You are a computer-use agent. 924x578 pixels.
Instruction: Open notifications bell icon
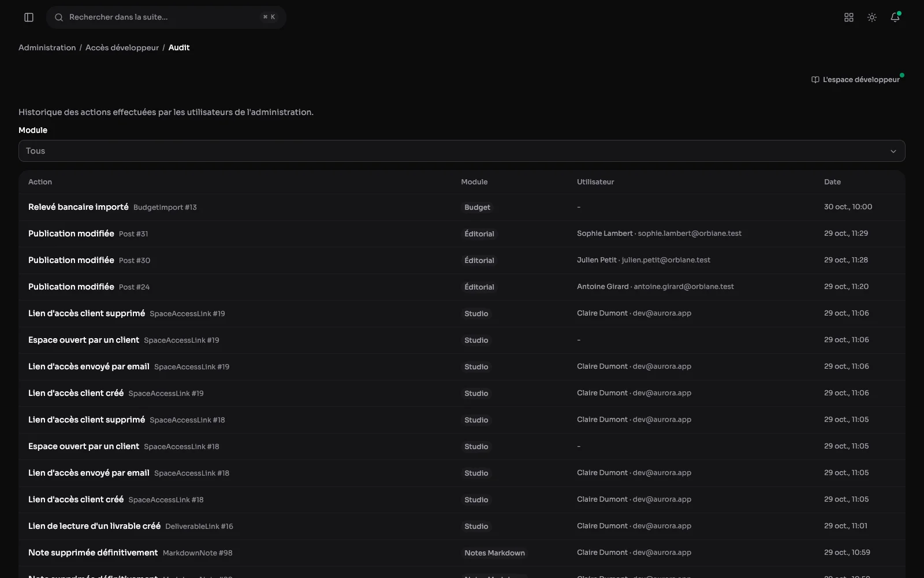pos(895,17)
